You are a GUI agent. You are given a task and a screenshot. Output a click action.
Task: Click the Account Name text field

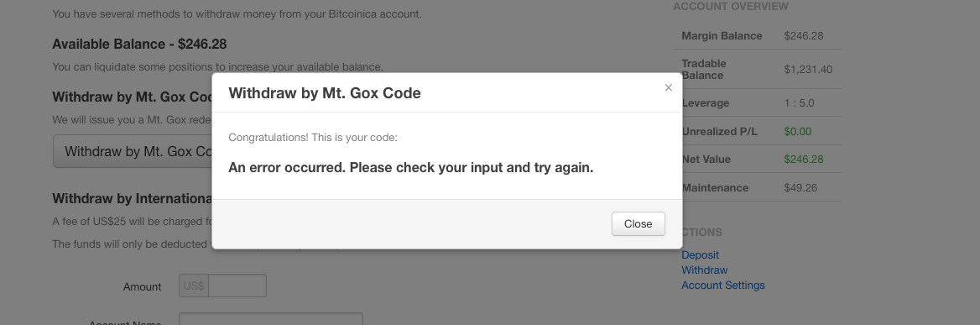pyautogui.click(x=271, y=319)
